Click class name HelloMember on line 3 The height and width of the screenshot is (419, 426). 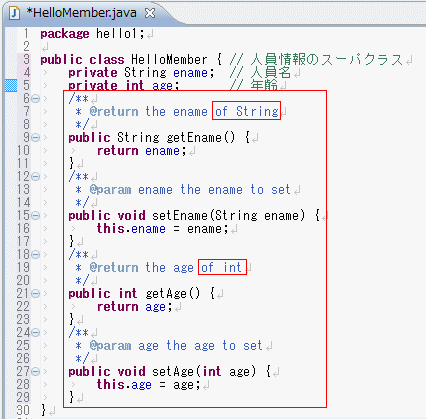(169, 60)
